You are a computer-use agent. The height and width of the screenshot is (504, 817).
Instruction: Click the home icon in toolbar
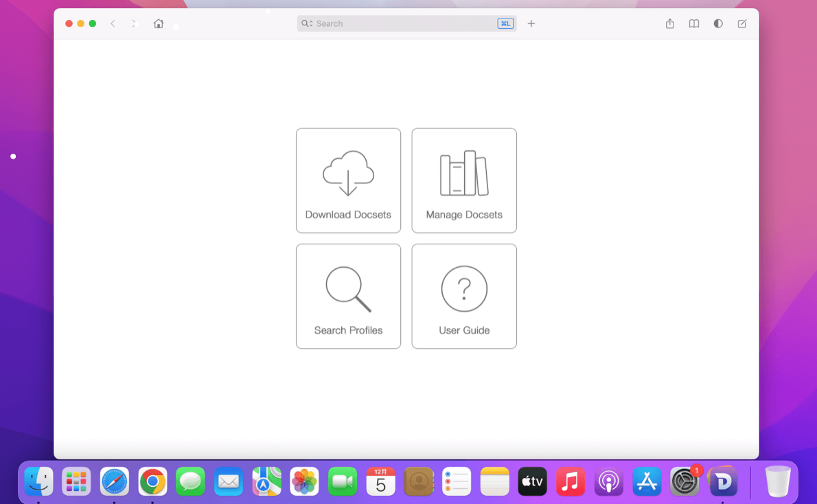(x=159, y=23)
